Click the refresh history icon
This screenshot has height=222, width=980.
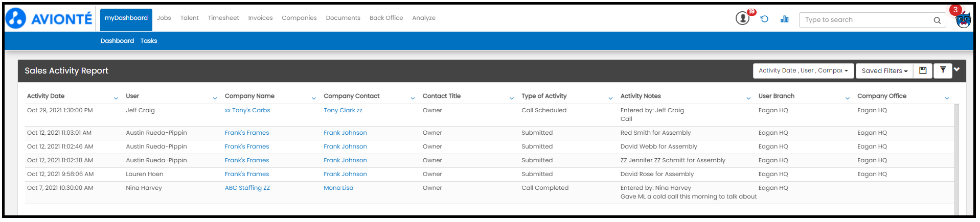764,19
